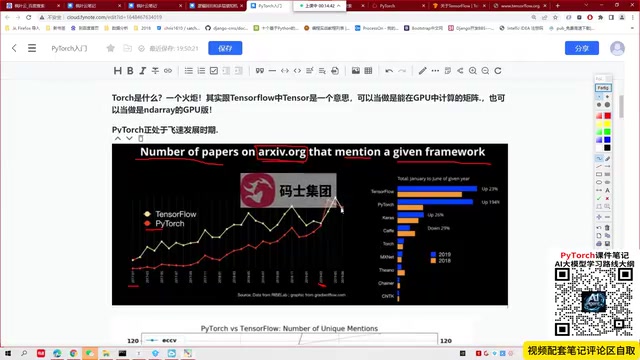This screenshot has width=640, height=360.
Task: Refresh the editor with circular arrow icon
Action: (x=498, y=71)
